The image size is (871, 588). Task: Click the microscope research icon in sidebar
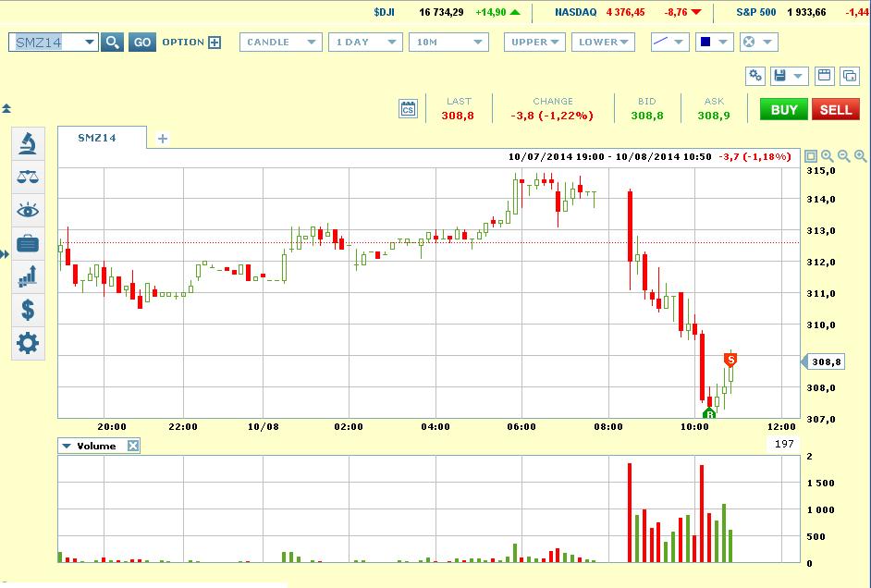pos(28,143)
